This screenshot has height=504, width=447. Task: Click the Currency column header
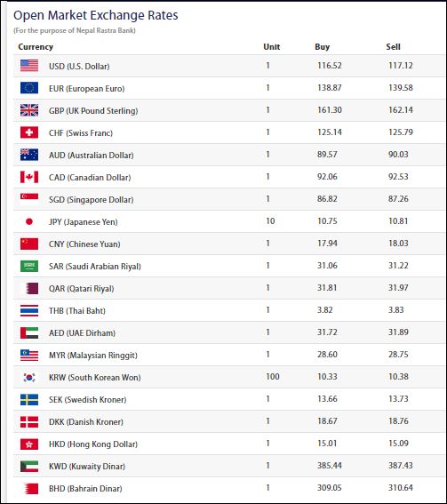[36, 47]
